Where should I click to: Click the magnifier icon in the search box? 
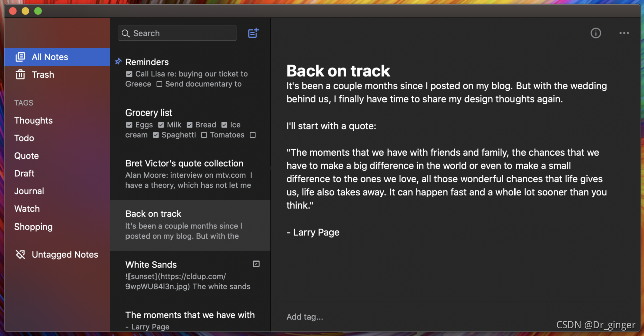pos(126,33)
